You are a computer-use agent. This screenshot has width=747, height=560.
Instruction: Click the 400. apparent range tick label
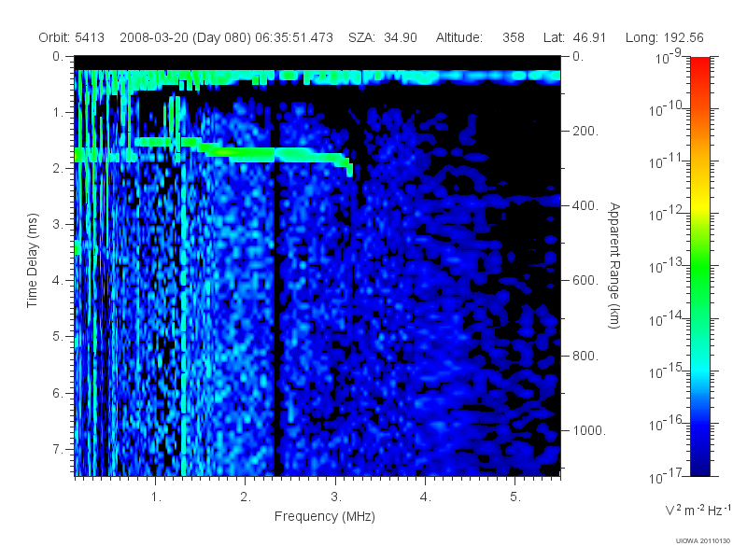click(x=585, y=205)
